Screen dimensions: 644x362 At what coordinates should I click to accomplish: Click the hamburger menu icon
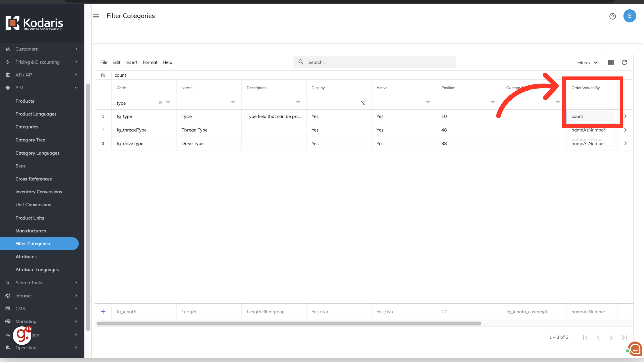[96, 16]
